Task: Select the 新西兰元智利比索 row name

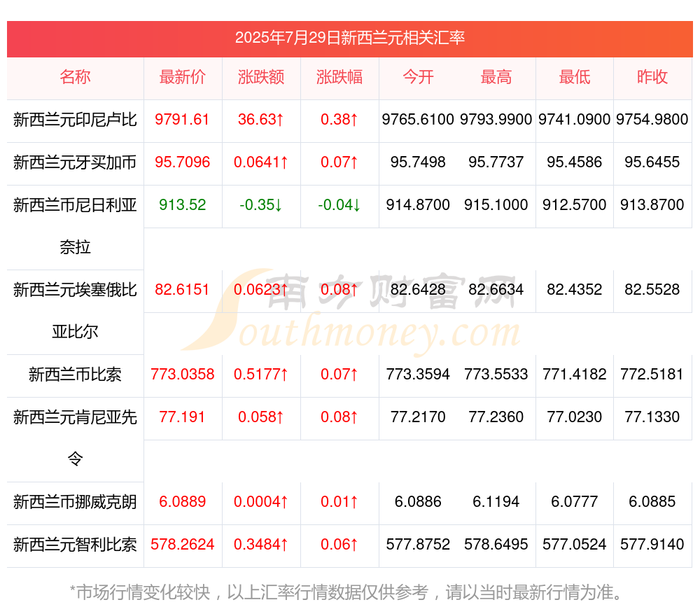Action: (75, 545)
